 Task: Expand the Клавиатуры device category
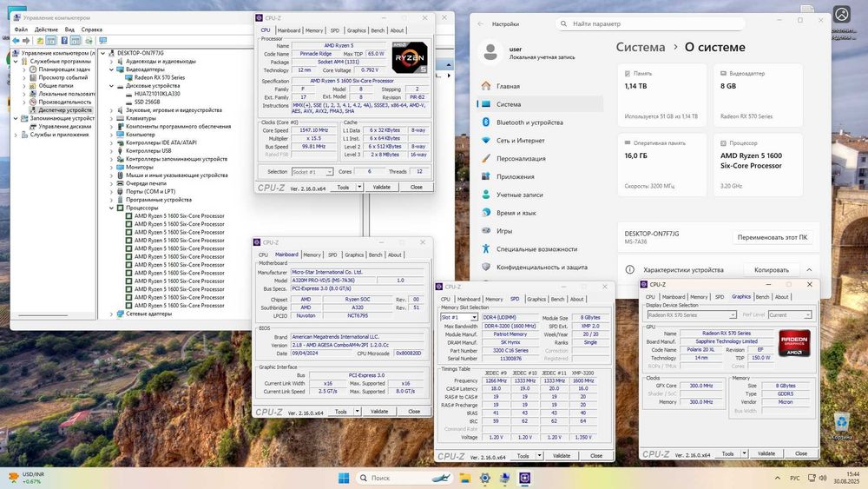coord(112,118)
